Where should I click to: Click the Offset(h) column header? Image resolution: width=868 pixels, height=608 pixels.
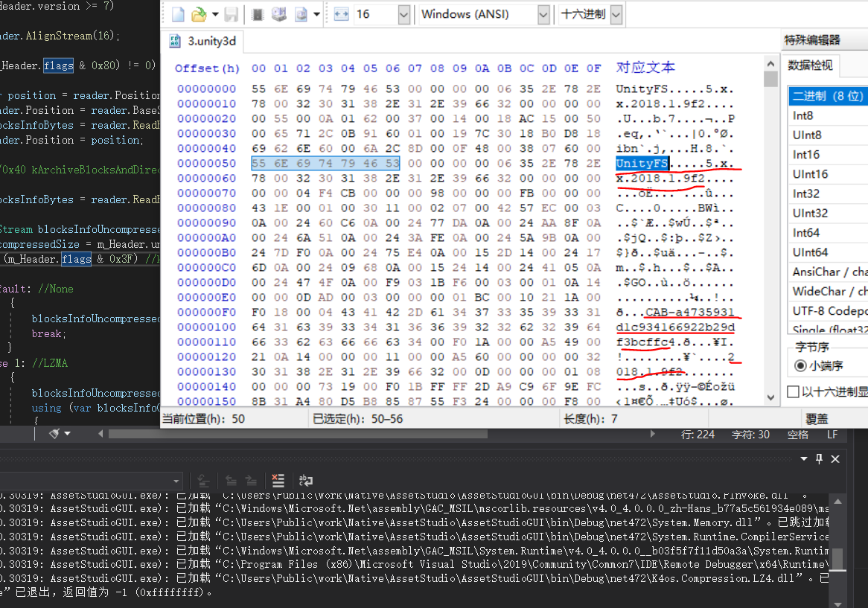point(207,68)
